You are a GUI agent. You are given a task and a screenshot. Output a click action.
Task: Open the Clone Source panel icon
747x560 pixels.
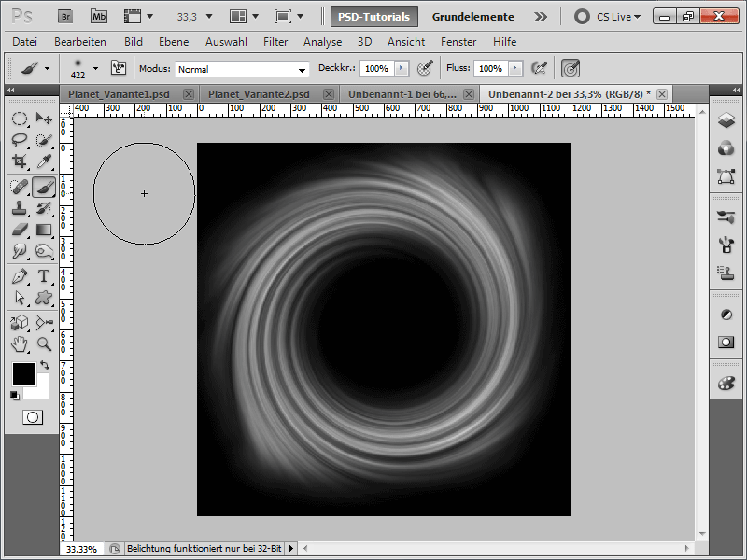point(726,273)
